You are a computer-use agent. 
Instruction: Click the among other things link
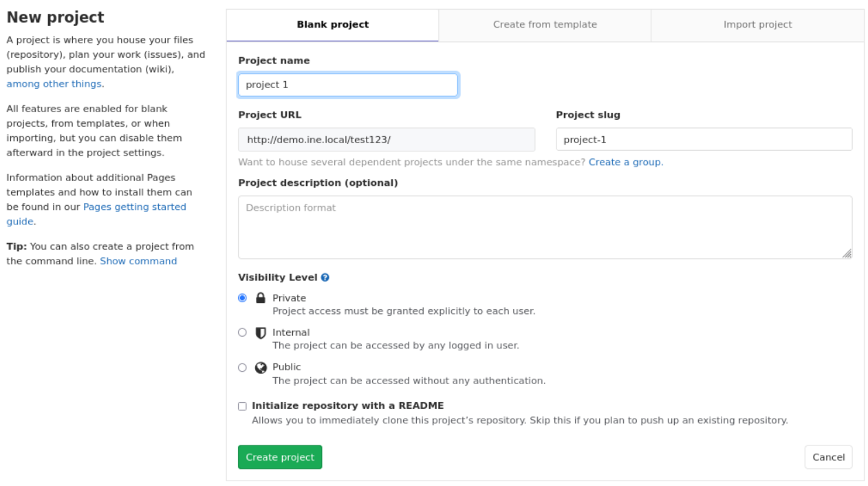click(54, 83)
